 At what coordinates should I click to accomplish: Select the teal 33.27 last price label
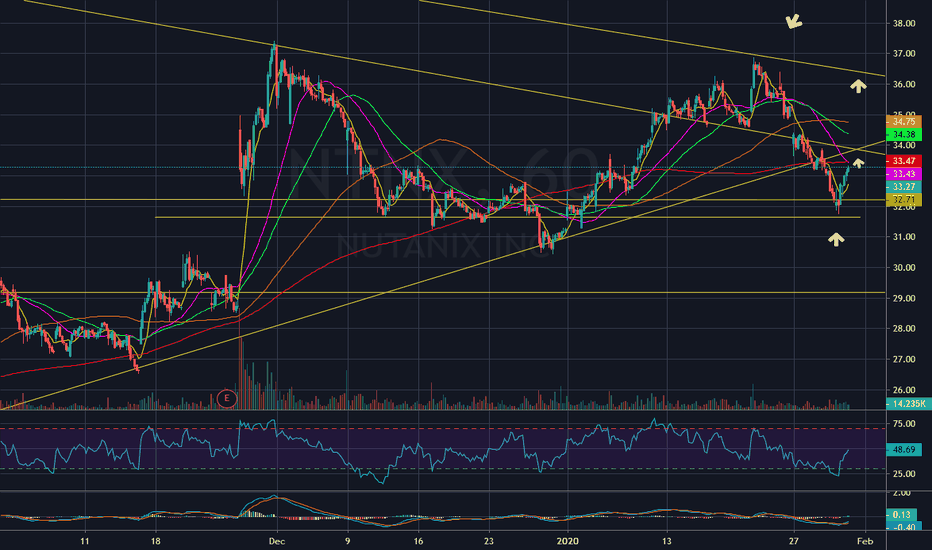click(x=903, y=187)
